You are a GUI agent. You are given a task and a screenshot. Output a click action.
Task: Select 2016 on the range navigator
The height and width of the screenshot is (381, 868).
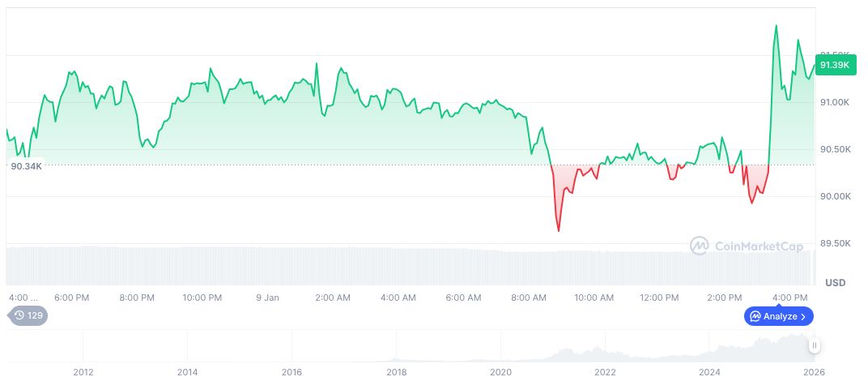(x=292, y=372)
